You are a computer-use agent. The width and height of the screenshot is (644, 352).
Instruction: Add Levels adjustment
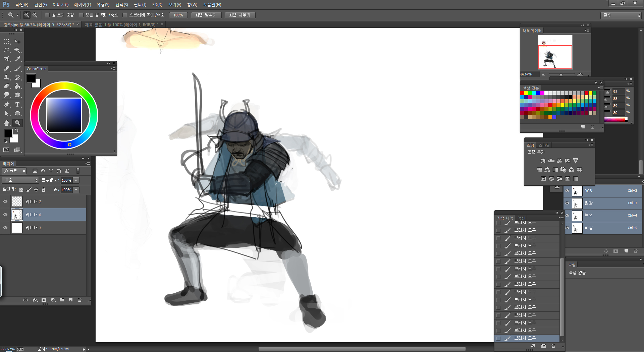(551, 161)
